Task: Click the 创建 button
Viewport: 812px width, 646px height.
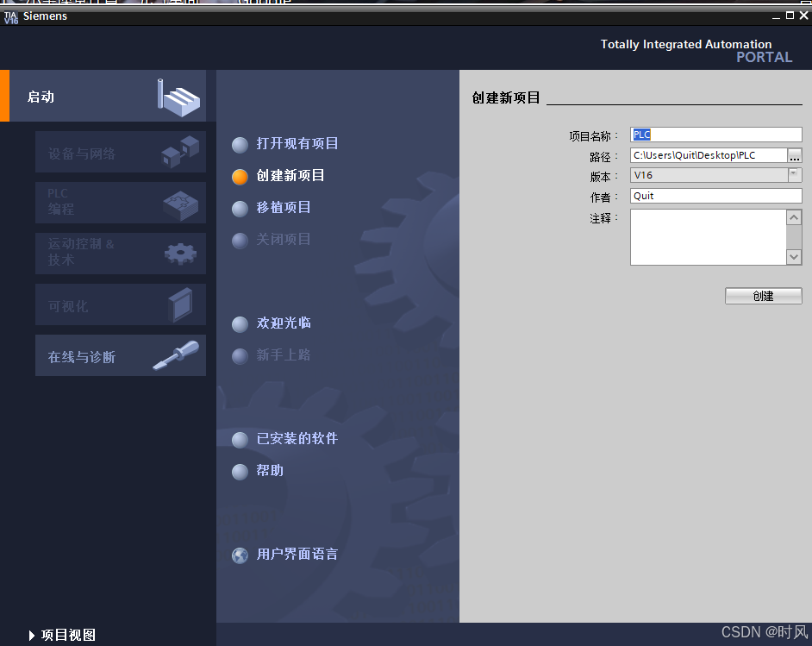Action: tap(764, 296)
